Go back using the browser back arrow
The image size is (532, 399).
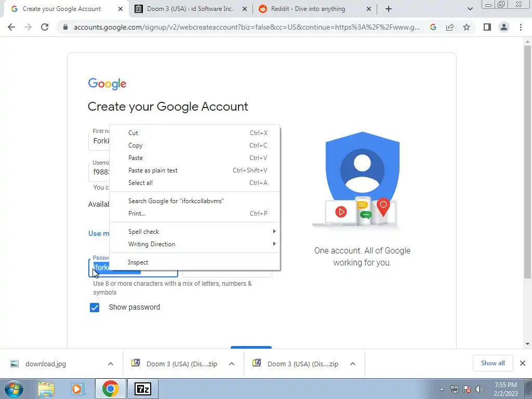click(11, 27)
